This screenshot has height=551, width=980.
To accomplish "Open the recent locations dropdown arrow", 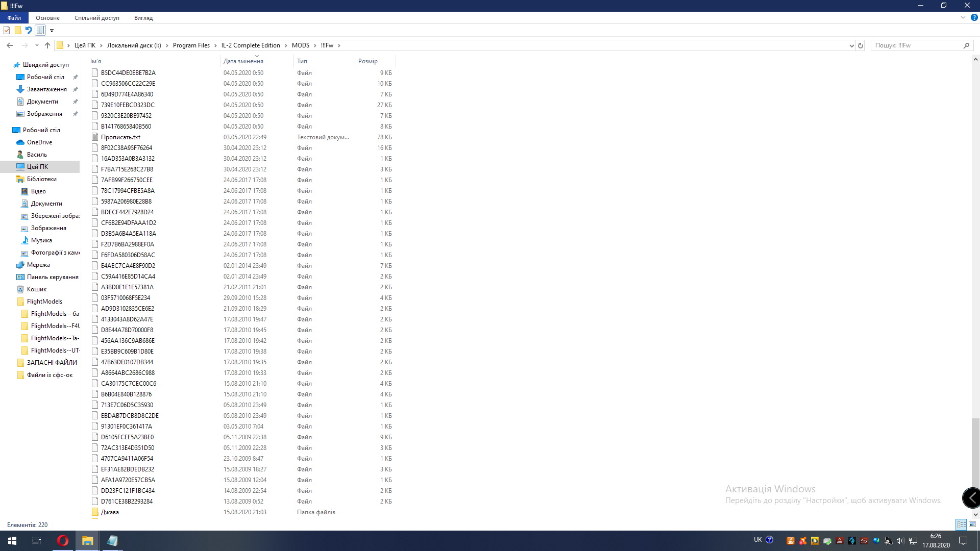I will point(37,45).
